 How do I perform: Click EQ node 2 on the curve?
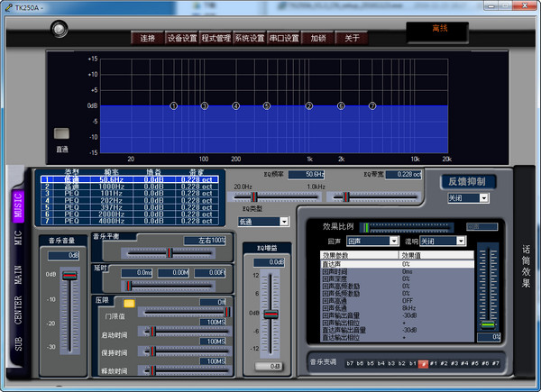(308, 106)
